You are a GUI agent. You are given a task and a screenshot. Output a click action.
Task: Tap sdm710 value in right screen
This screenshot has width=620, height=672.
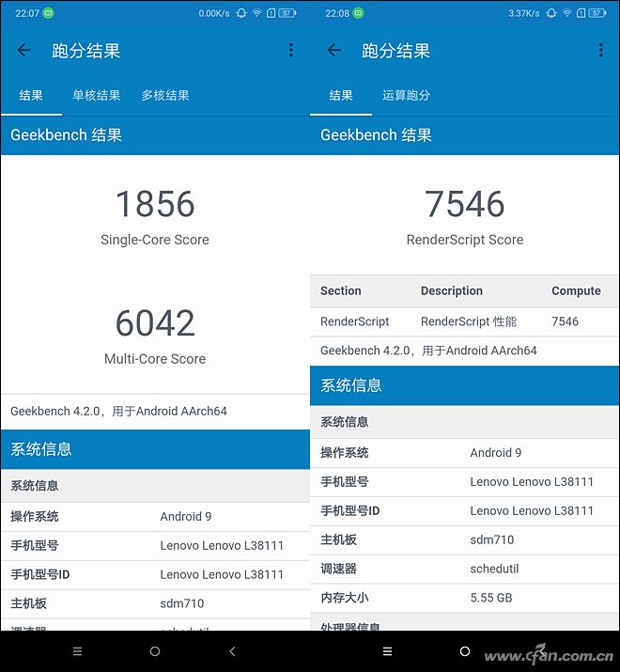click(491, 539)
